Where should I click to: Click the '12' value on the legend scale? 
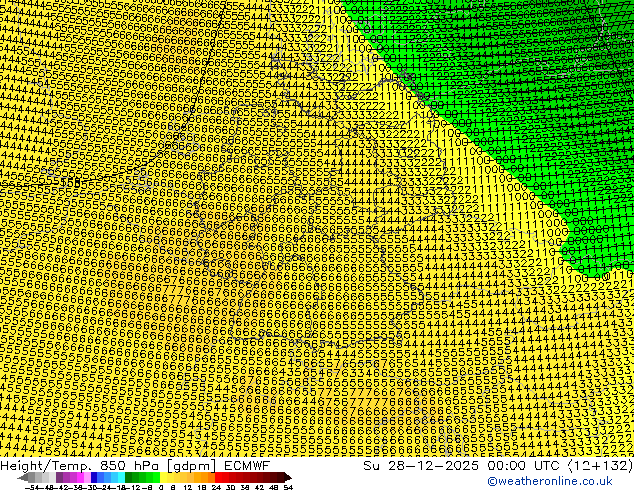[188, 487]
